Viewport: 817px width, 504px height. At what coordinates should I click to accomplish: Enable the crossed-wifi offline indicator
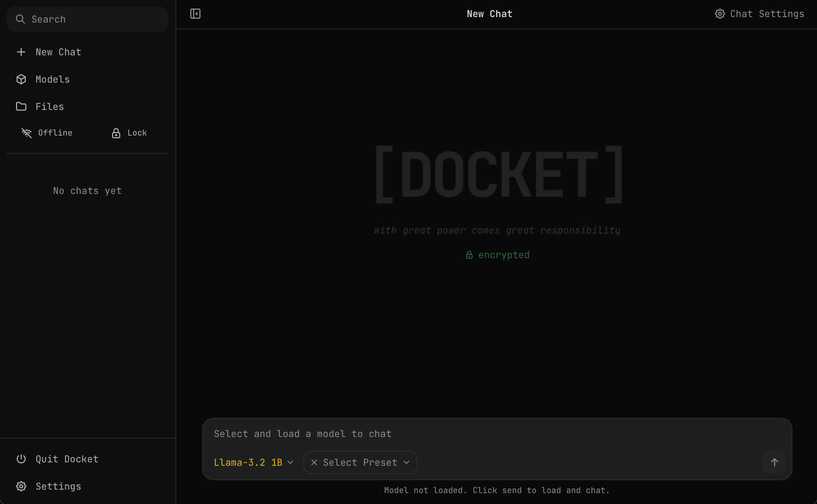coord(27,133)
